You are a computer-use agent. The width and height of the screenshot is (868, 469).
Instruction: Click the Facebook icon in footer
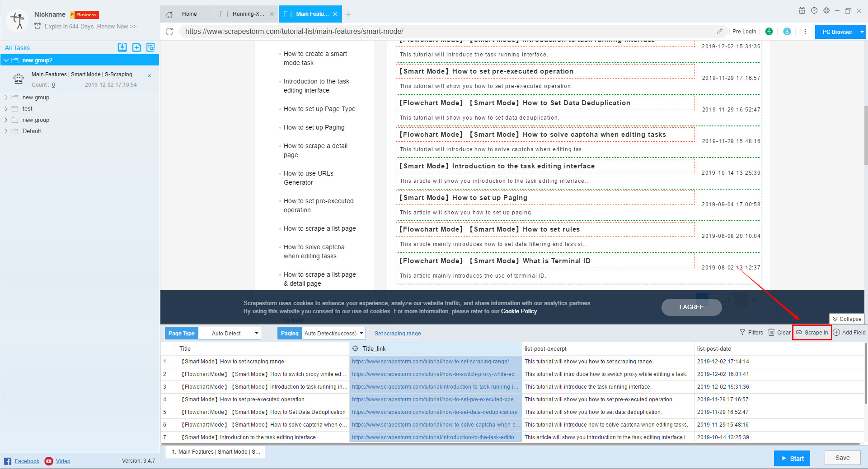8,461
